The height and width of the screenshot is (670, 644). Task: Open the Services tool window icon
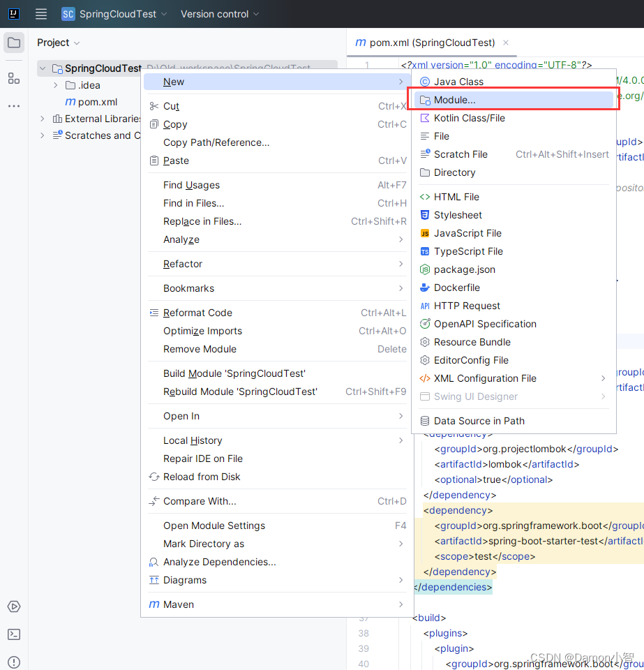(14, 606)
